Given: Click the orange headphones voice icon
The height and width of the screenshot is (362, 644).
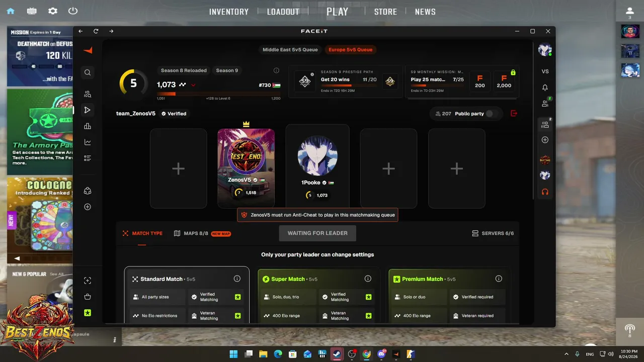Looking at the screenshot, I should [x=545, y=192].
